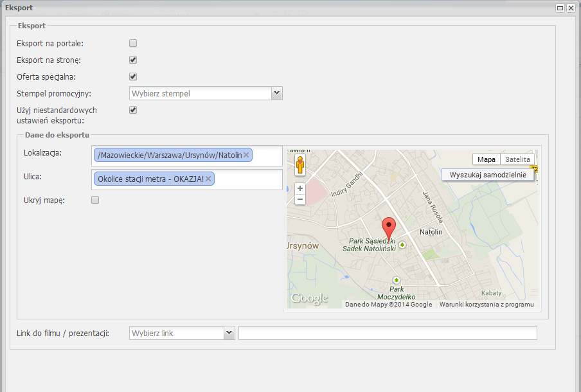This screenshot has width=581, height=392.
Task: Click the Kabaty label on map
Action: pos(491,293)
